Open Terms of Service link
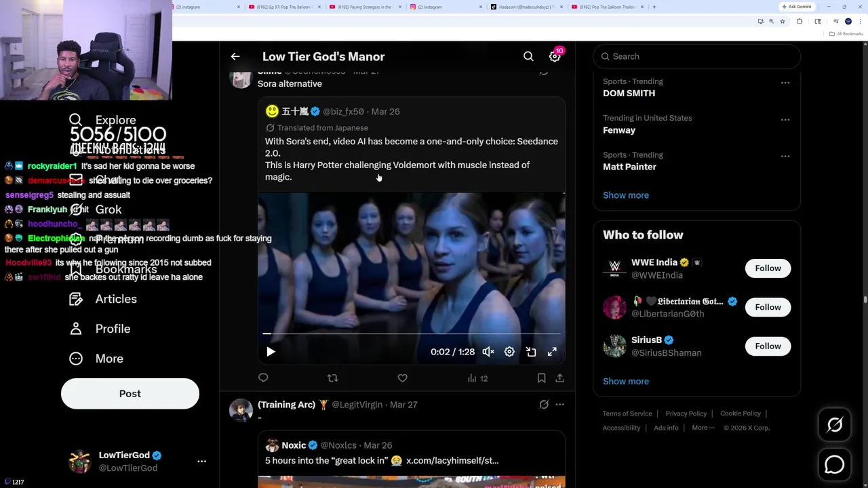868x488 pixels. 627,413
